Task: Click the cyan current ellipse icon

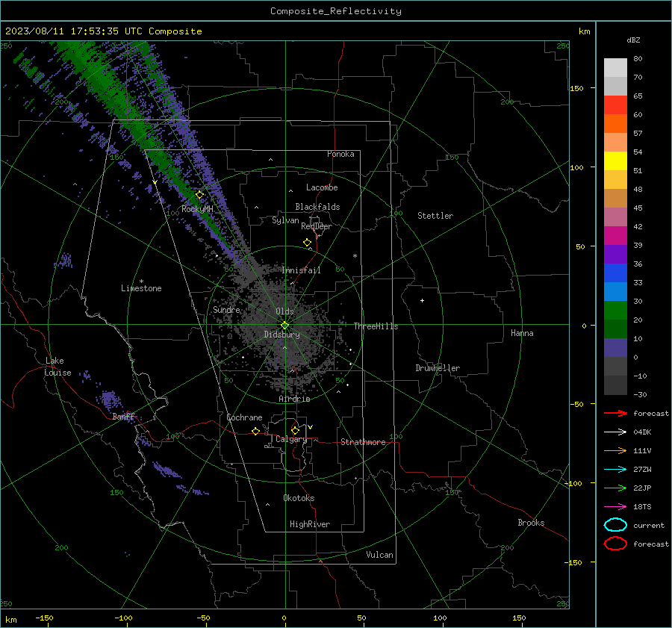Action: (x=615, y=525)
